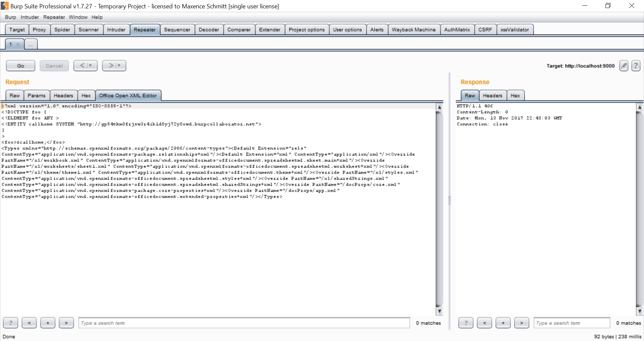Show the request Params view
Viewport: 644px width, 341px height.
37,96
